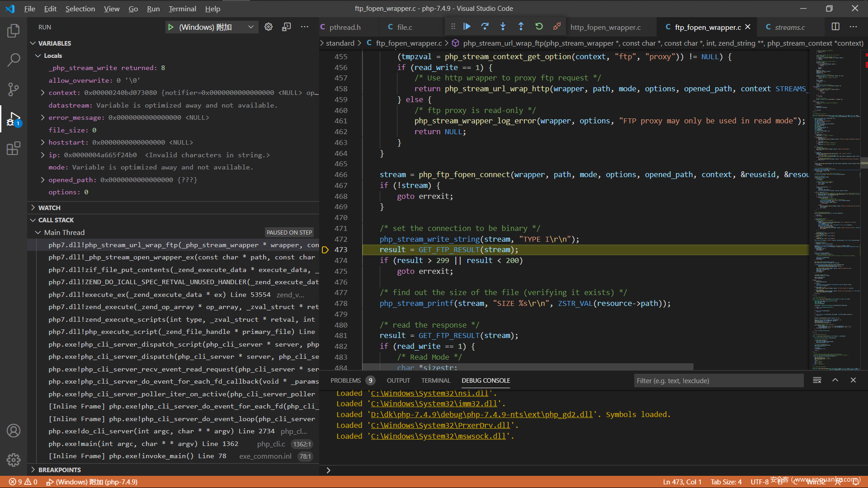Expand the WATCH section
The width and height of the screenshot is (868, 488).
(x=49, y=208)
